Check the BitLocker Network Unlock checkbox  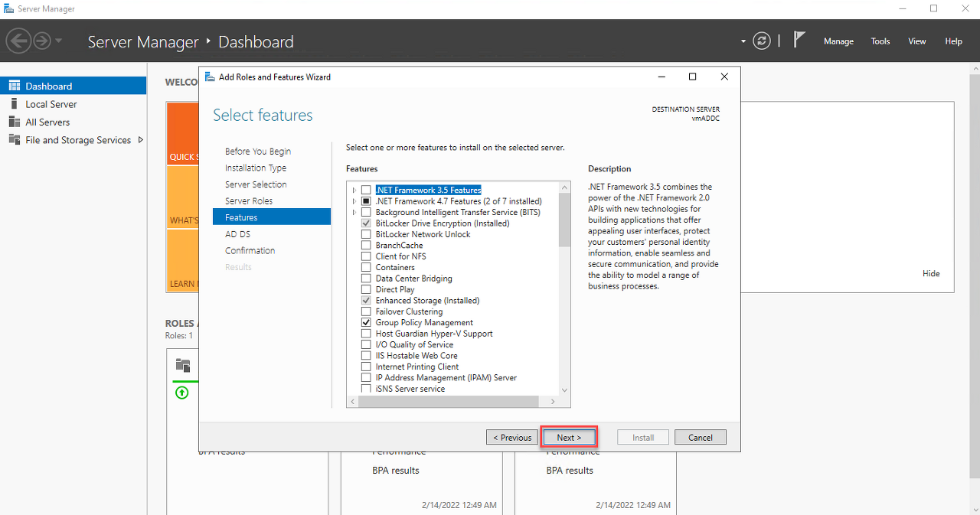pos(366,234)
